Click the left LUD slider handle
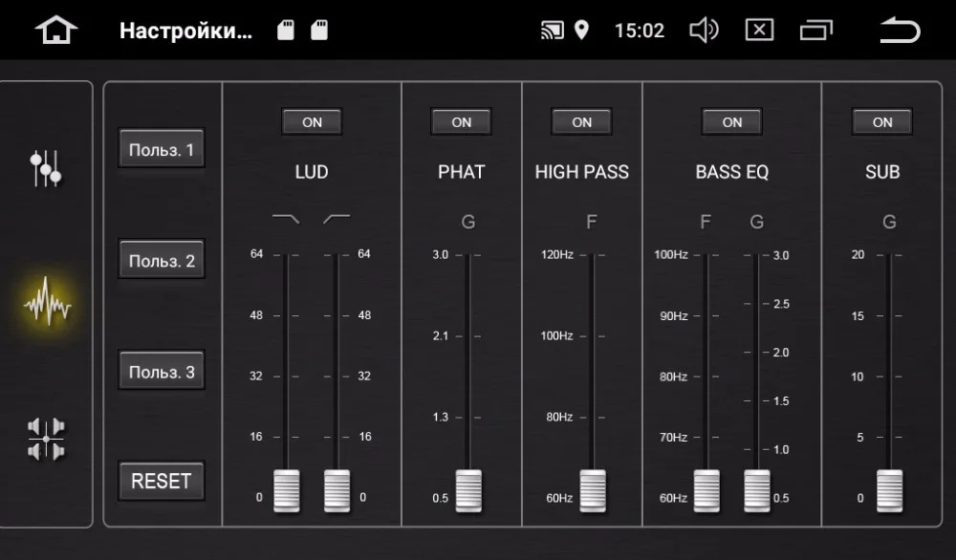The height and width of the screenshot is (560, 956). [x=287, y=490]
